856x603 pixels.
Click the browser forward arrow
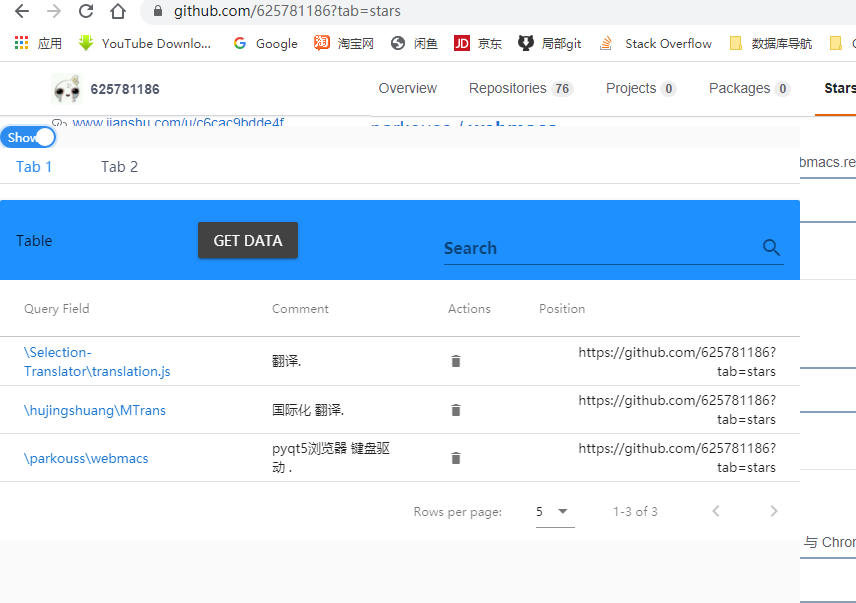click(x=54, y=11)
